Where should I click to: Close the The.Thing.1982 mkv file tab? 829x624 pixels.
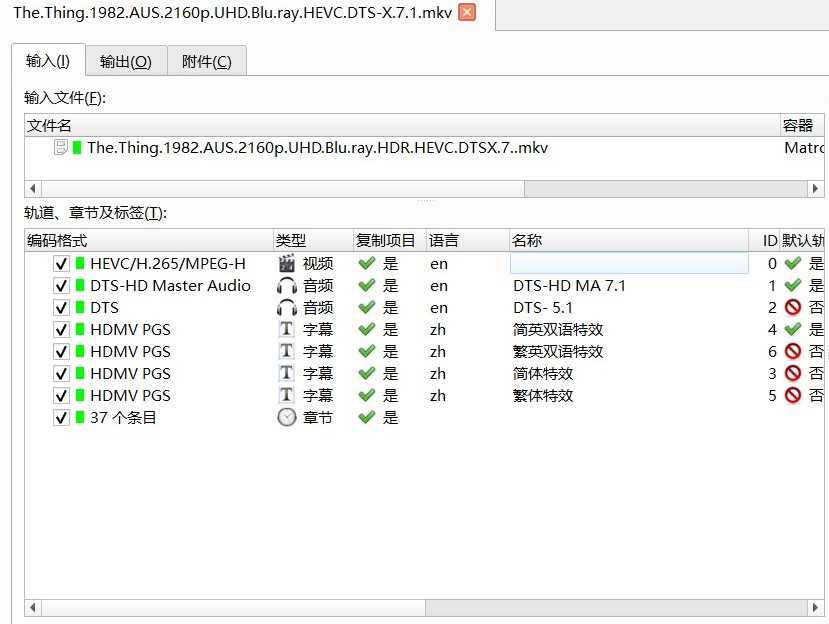467,12
